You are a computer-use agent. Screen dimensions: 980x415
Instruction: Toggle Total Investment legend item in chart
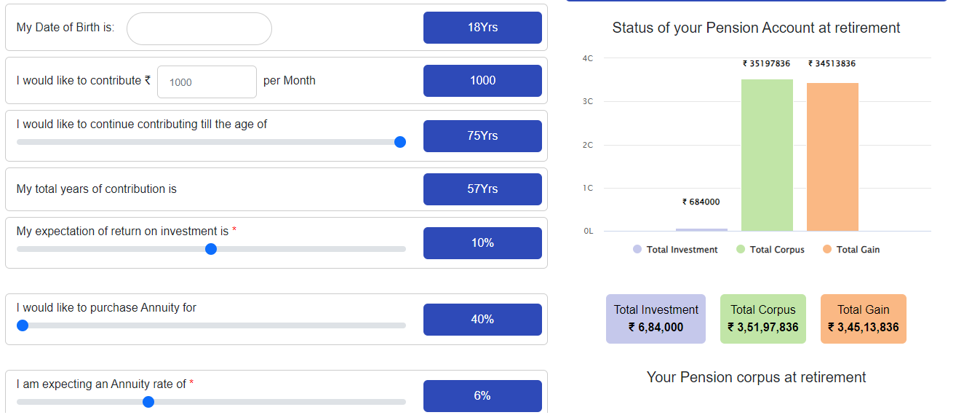pos(675,250)
